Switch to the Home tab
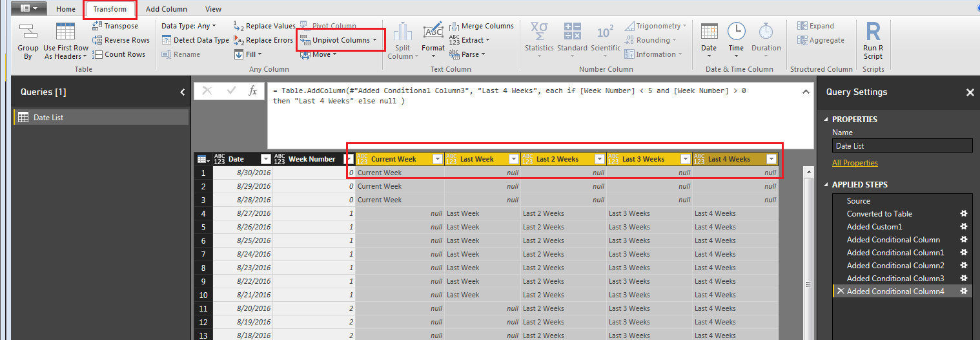This screenshot has width=980, height=340. (65, 9)
